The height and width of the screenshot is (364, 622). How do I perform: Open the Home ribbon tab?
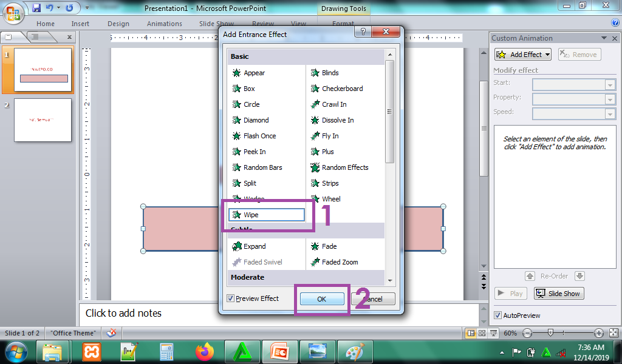tap(46, 24)
